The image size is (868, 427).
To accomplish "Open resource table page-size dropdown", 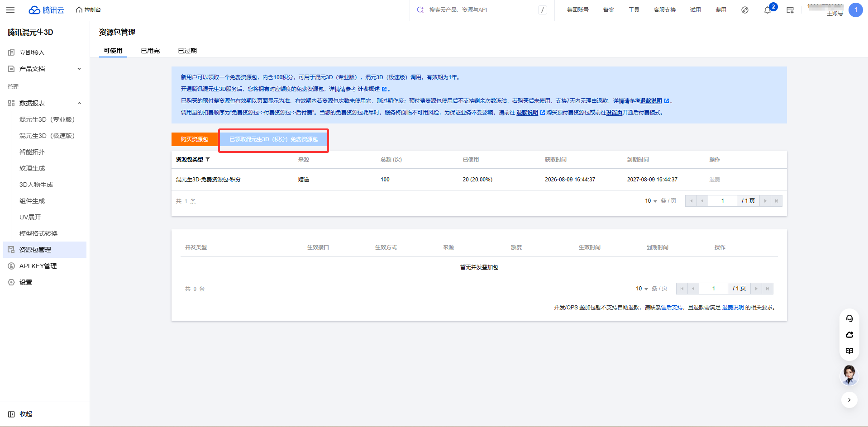I will tap(651, 201).
